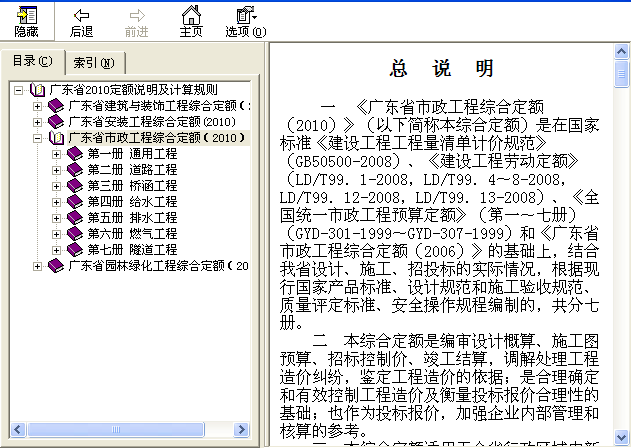Image resolution: width=631 pixels, height=448 pixels.
Task: Open 第四册 给水工程 topic
Action: pyautogui.click(x=132, y=202)
